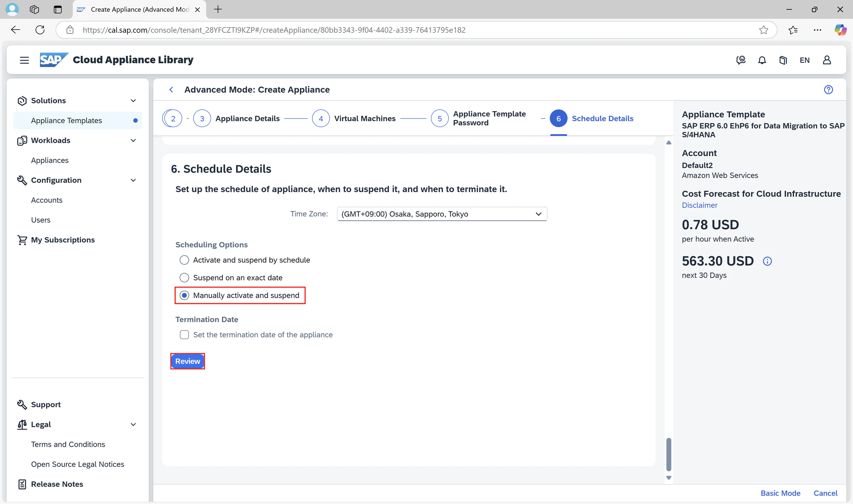Click the Legal scales icon
Viewport: 853px width, 504px height.
[22, 424]
